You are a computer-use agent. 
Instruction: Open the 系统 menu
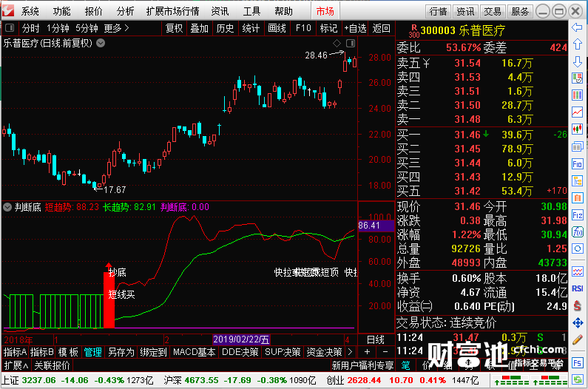(30, 11)
